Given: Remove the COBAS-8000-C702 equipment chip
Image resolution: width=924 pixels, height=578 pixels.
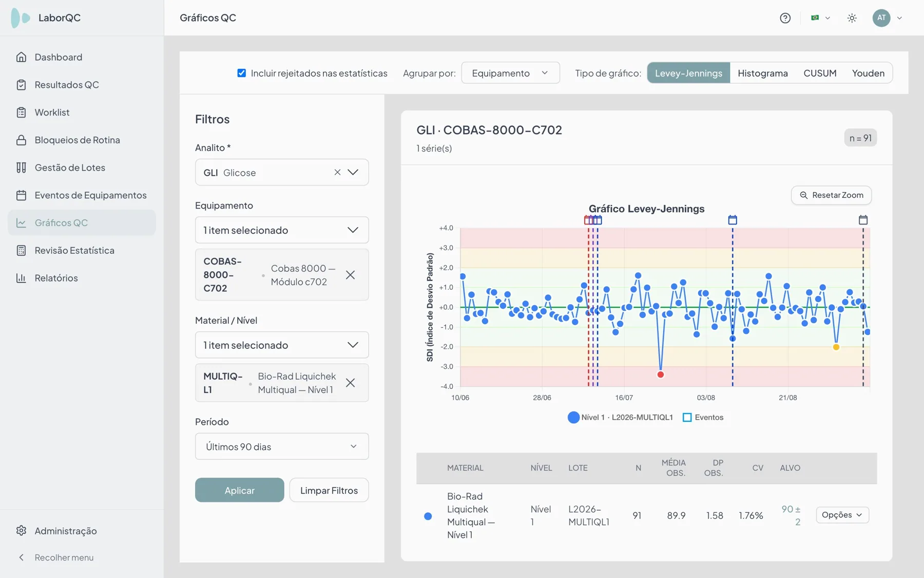Looking at the screenshot, I should coord(350,275).
